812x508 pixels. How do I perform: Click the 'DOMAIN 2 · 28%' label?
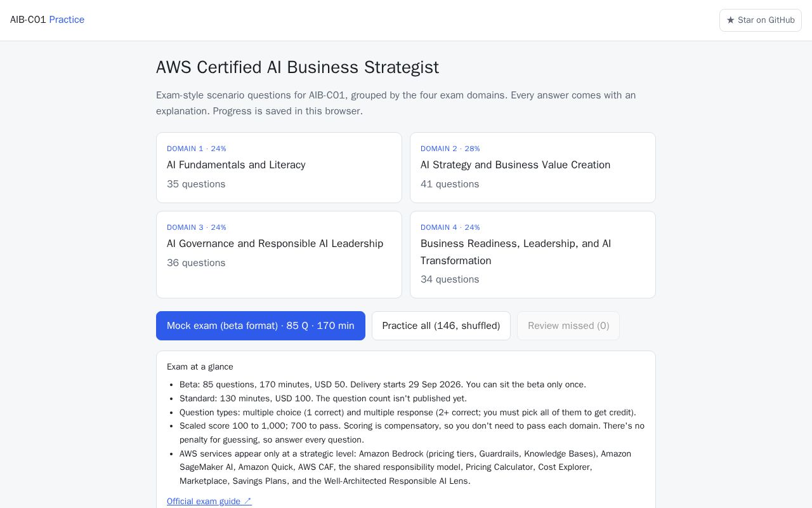pyautogui.click(x=450, y=149)
